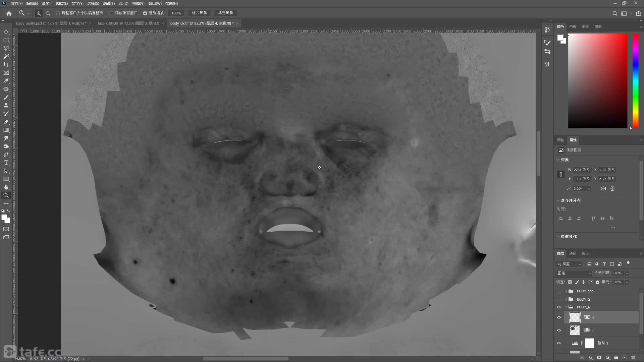The image size is (644, 362).
Task: Expand the BODY_SSS group
Action: [566, 291]
